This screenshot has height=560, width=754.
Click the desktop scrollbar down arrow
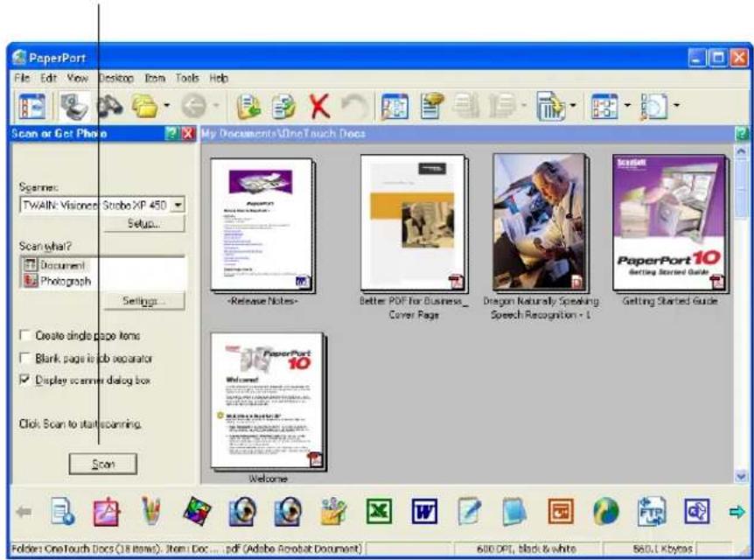(x=741, y=476)
